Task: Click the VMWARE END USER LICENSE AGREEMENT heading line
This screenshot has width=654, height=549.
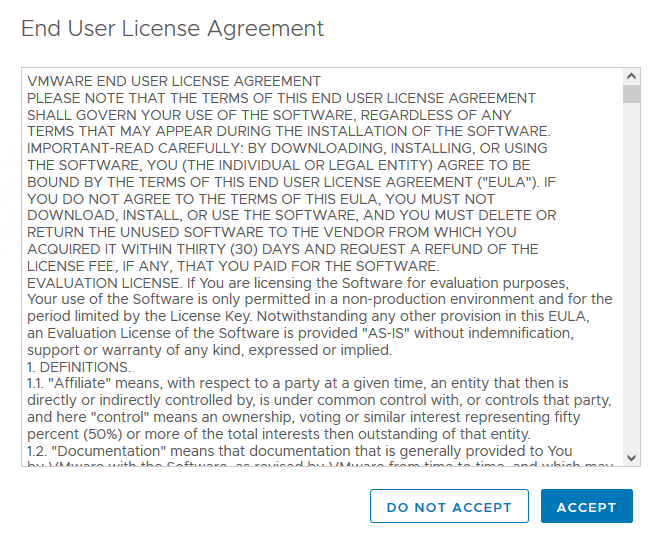Action: pyautogui.click(x=174, y=81)
